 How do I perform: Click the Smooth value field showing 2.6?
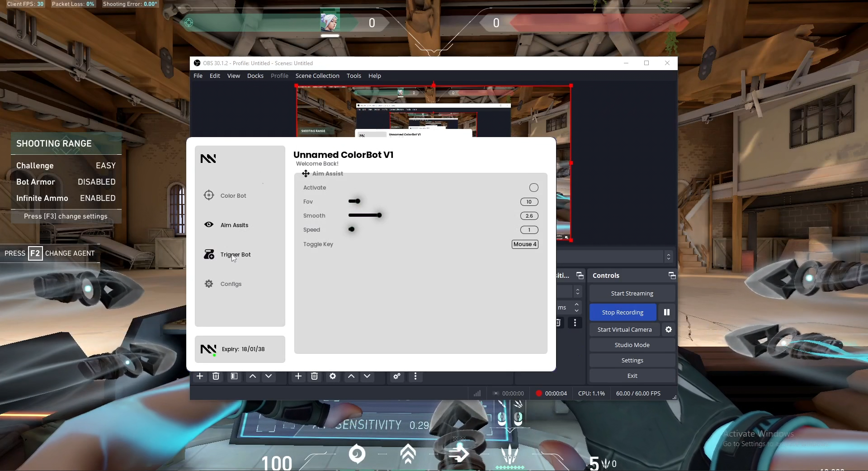coord(529,216)
